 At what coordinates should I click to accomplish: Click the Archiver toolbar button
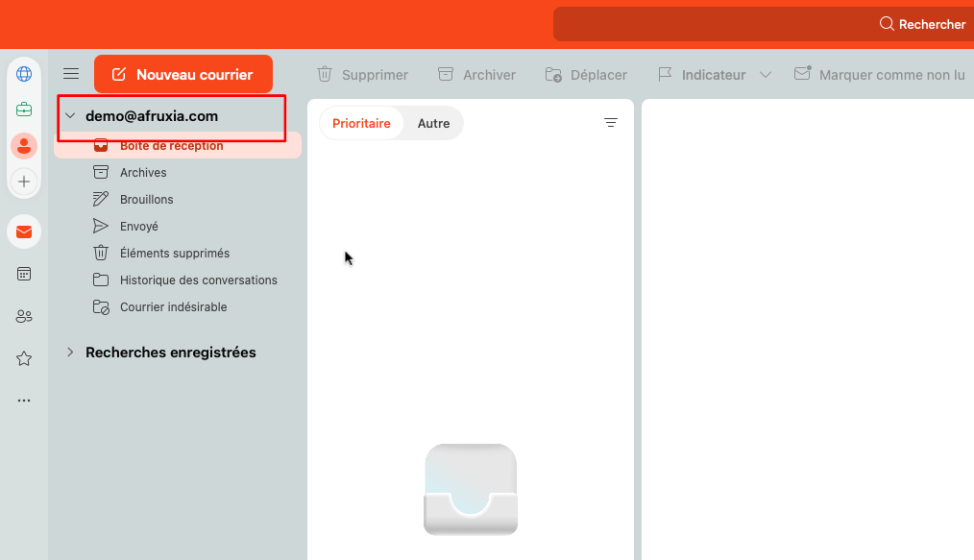tap(476, 75)
